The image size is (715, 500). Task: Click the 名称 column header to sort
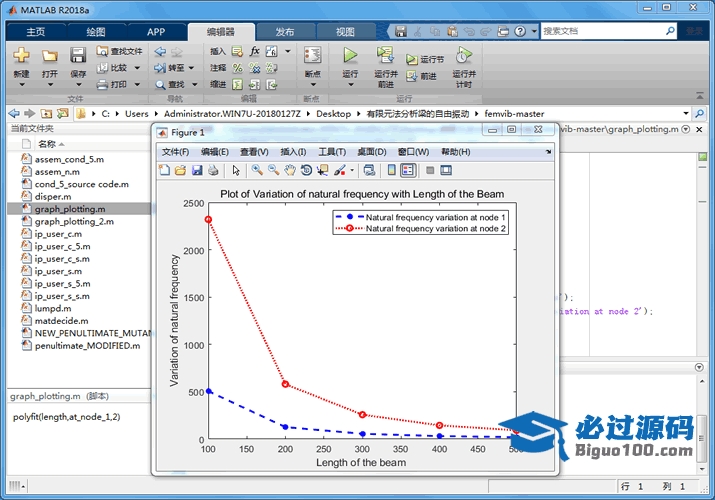click(x=47, y=144)
